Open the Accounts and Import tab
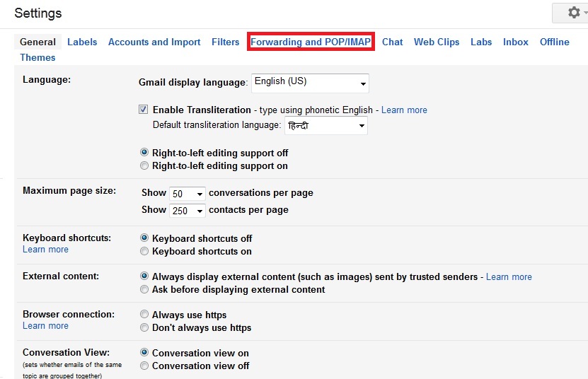Image resolution: width=588 pixels, height=379 pixels. (154, 42)
